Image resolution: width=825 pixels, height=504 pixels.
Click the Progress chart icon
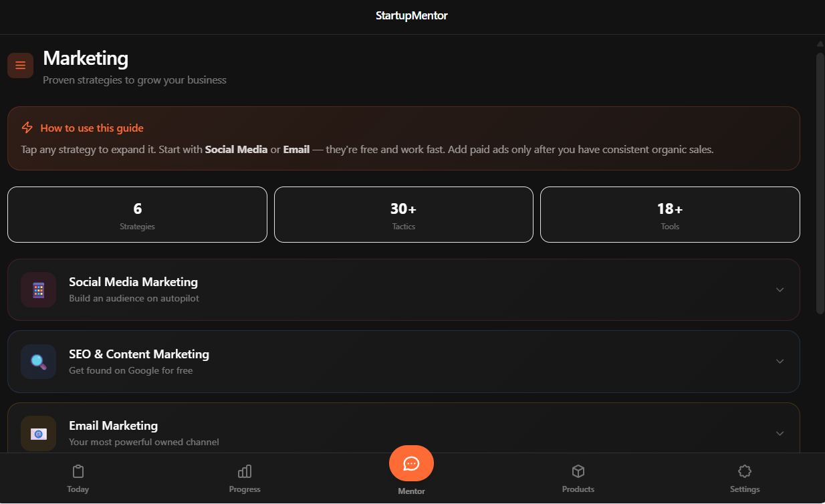(x=244, y=471)
